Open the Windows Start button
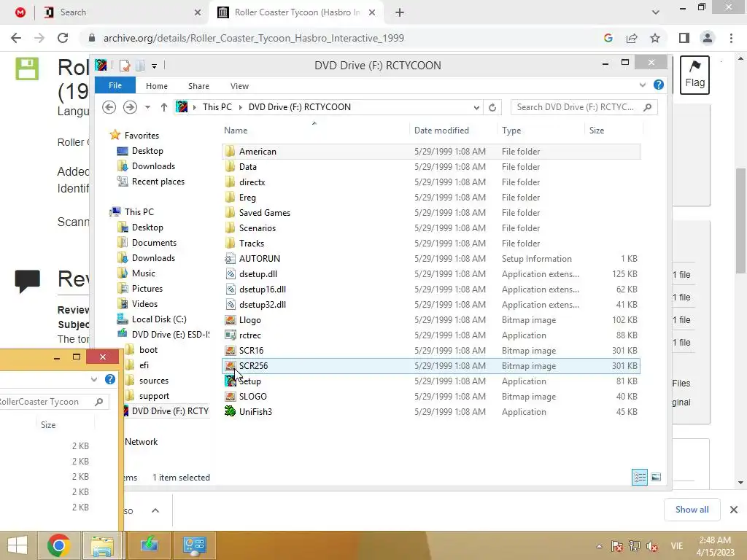The width and height of the screenshot is (747, 560). click(x=18, y=545)
